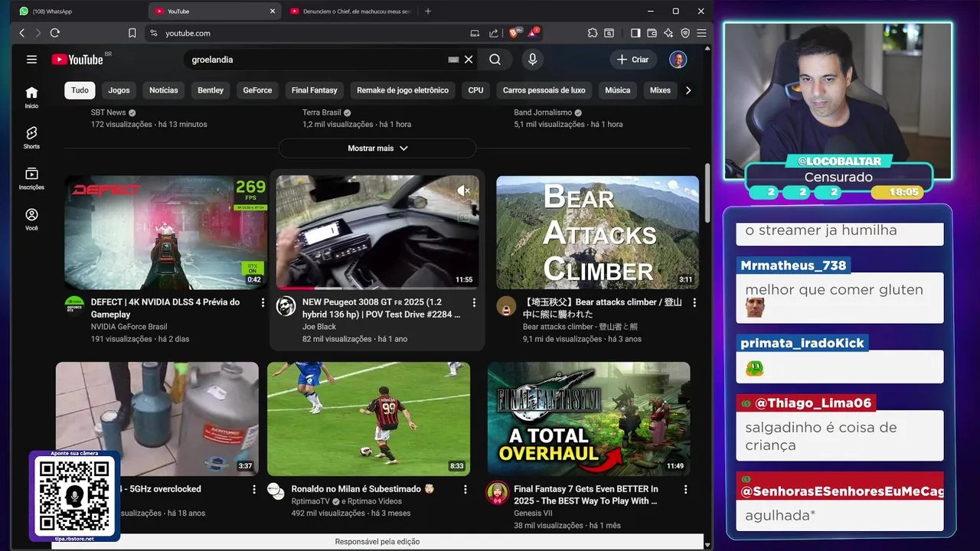The height and width of the screenshot is (551, 980).
Task: Toggle the browser sidebar panel icon
Action: click(635, 33)
